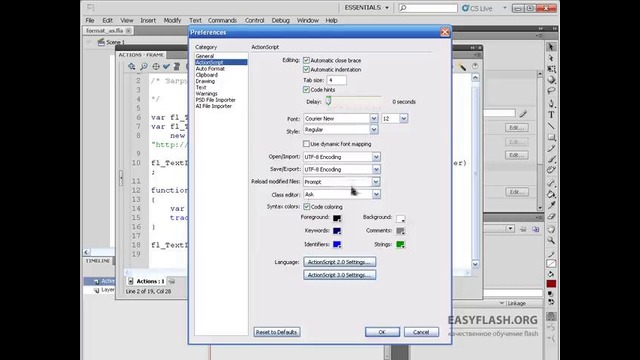The image size is (640, 360).
Task: Open the Strings color swatch
Action: [400, 244]
